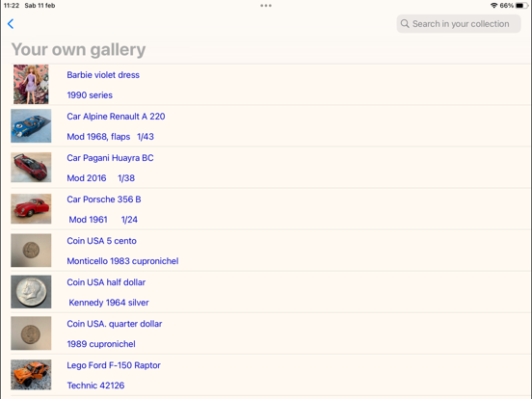Click the magnifying glass search icon

[x=405, y=24]
